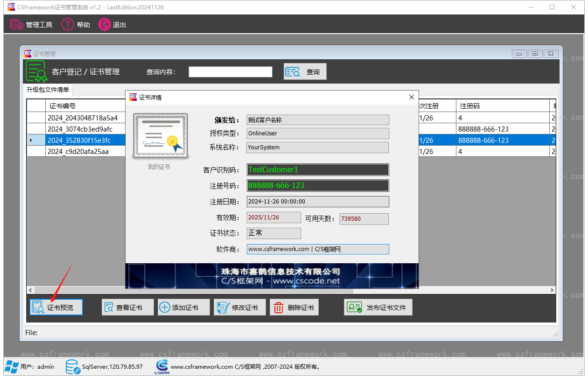Click the green certificate icon beside 客户登记
Image resolution: width=588 pixels, height=379 pixels.
point(36,71)
